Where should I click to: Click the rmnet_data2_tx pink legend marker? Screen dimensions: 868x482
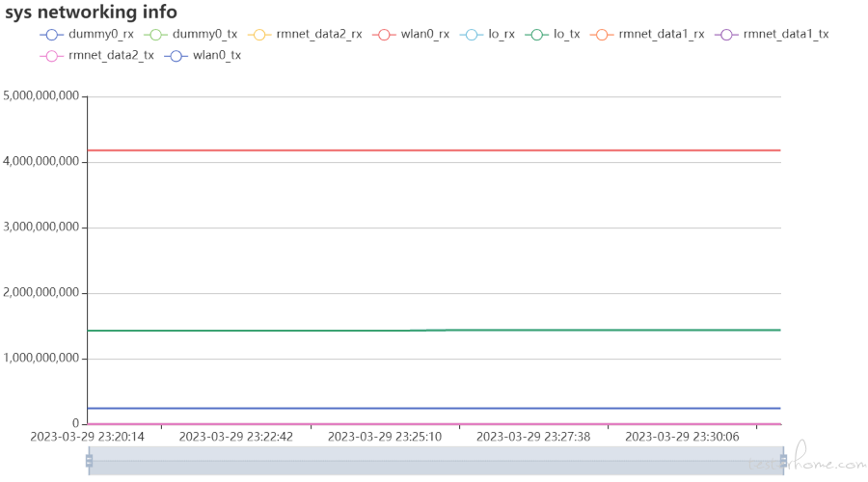coord(51,56)
